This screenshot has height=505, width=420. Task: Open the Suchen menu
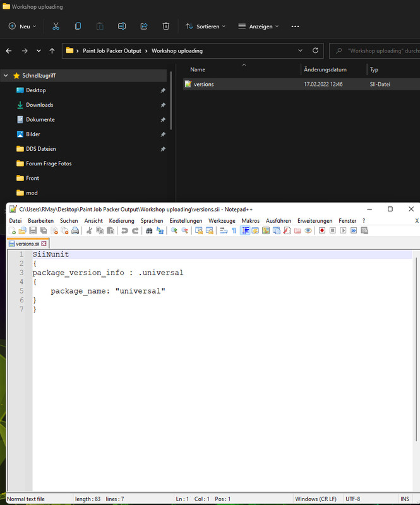point(69,221)
